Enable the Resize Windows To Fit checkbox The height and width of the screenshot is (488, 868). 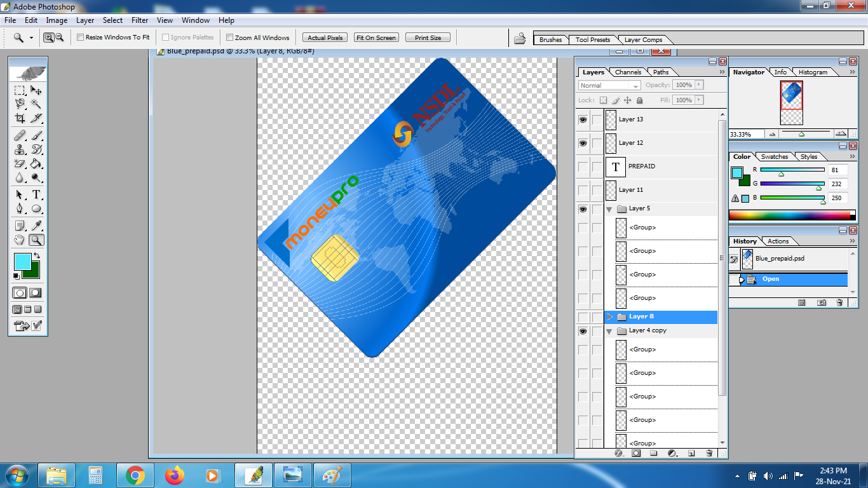click(x=81, y=37)
